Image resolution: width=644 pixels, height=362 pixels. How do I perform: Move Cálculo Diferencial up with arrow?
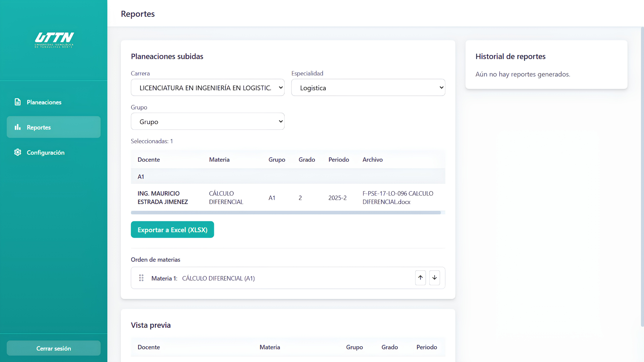coord(420,278)
